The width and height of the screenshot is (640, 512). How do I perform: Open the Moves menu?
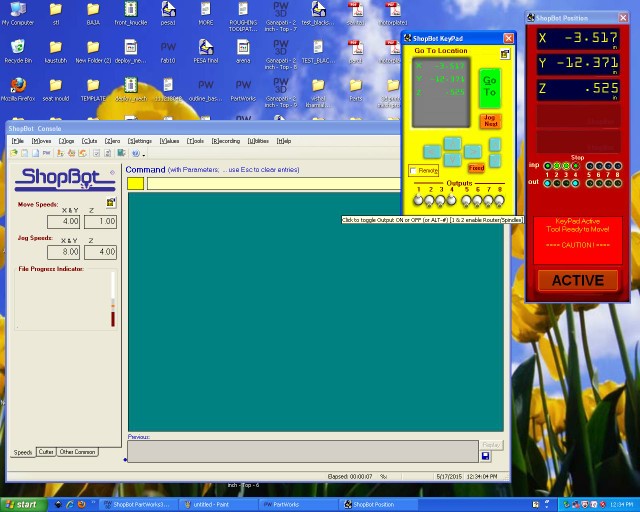42,141
